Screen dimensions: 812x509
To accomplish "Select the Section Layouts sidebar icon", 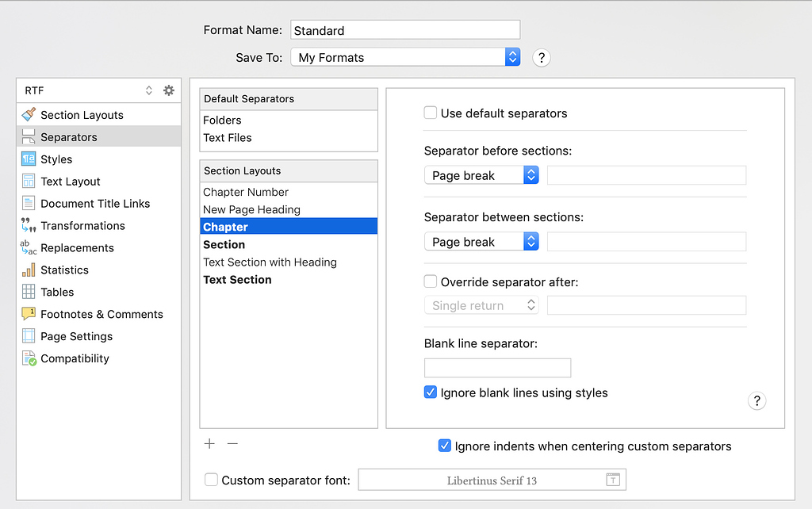I will pos(26,114).
